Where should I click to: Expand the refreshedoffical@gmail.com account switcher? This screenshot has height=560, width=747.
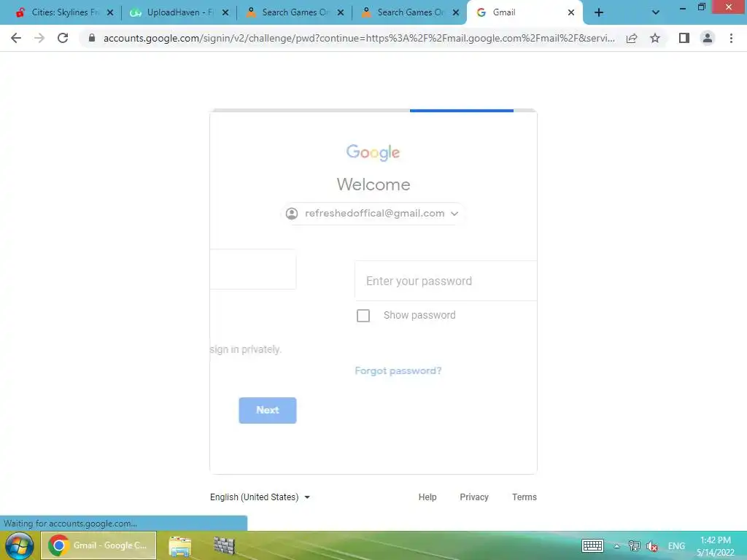coord(373,214)
